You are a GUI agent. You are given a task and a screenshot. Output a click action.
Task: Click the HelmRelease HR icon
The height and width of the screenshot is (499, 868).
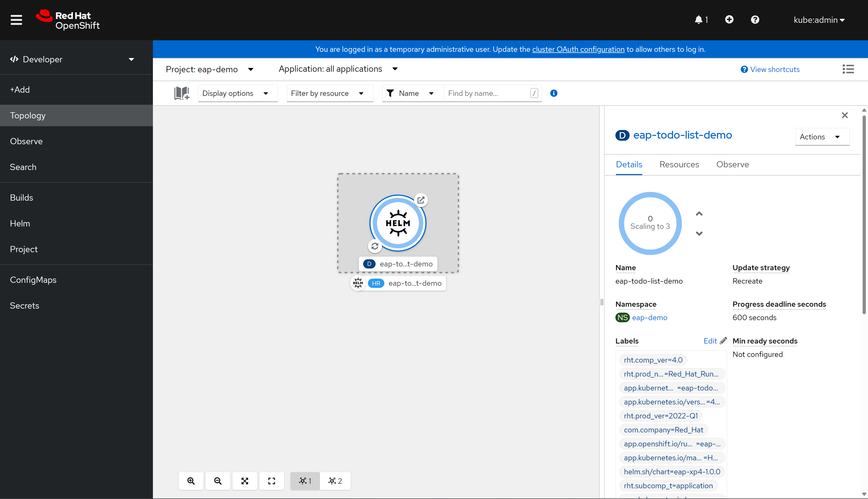point(376,283)
